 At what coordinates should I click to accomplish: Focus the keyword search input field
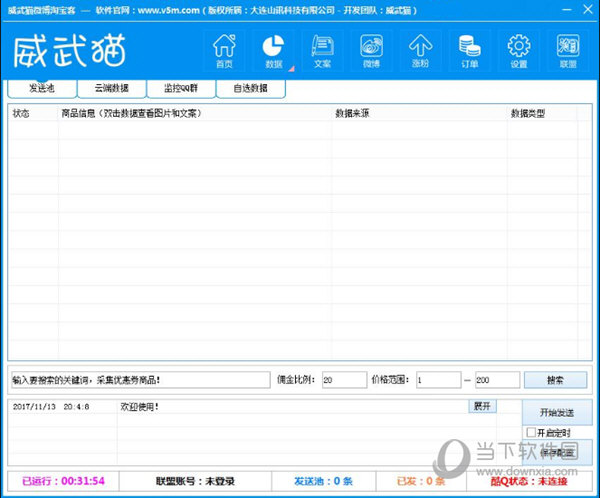(x=141, y=380)
